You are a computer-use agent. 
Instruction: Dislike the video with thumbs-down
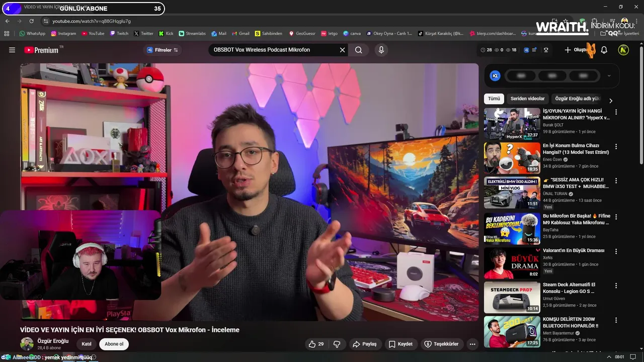point(337,344)
